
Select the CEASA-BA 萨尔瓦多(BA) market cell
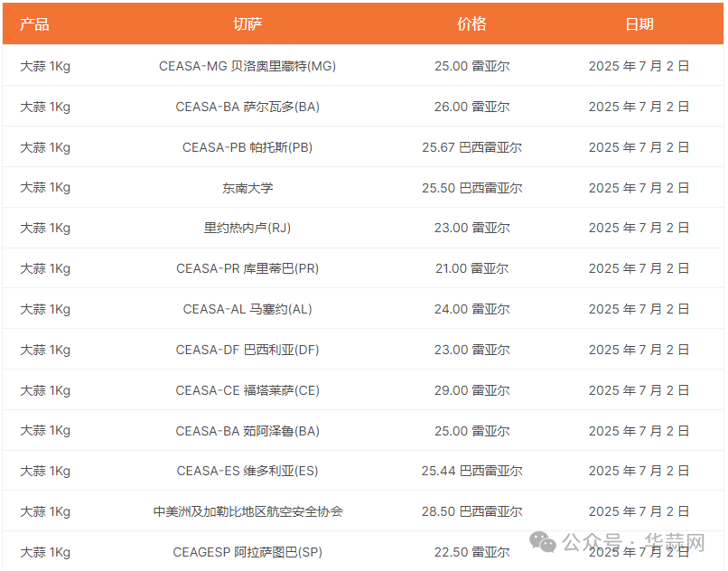point(247,107)
